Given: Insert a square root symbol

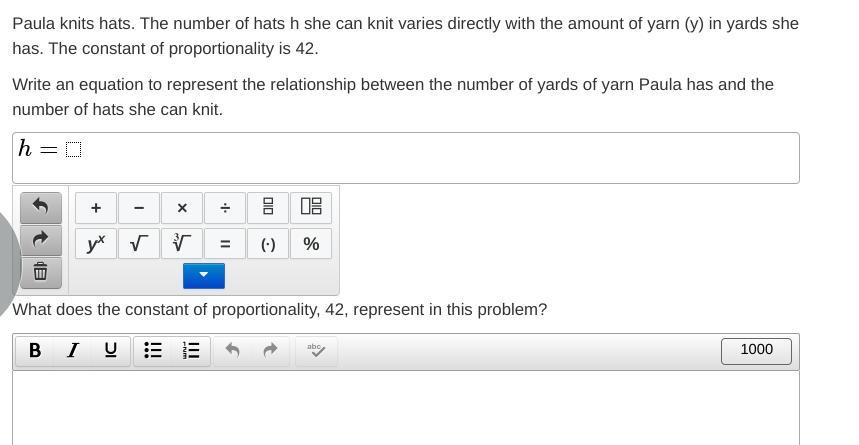Looking at the screenshot, I should pos(139,244).
